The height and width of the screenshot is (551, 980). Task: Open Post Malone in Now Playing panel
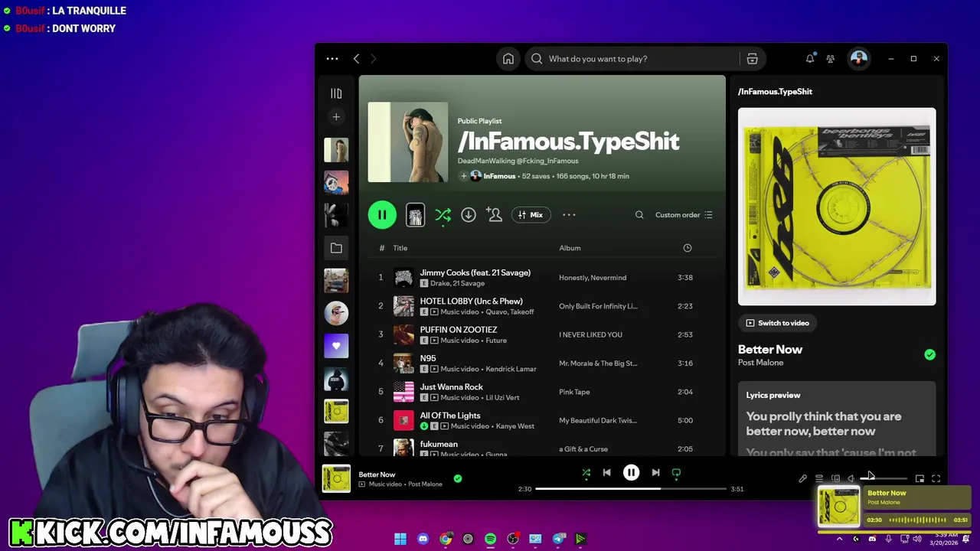click(760, 363)
